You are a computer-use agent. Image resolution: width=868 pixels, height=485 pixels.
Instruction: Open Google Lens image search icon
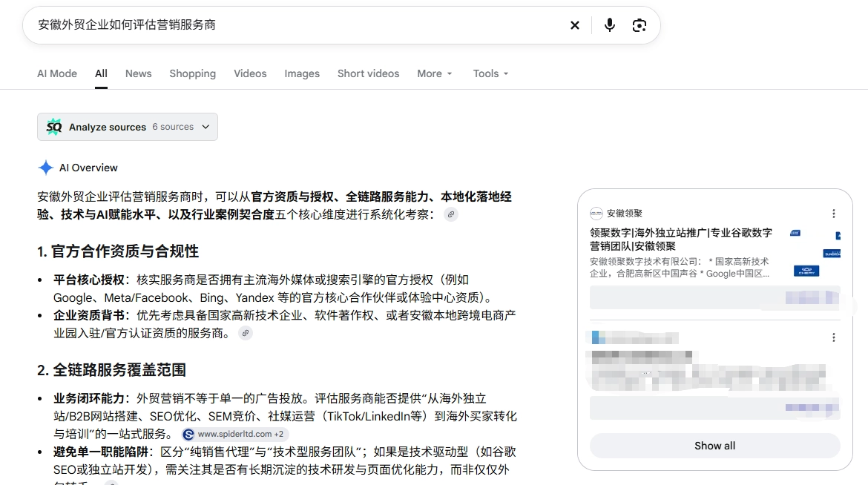tap(640, 25)
